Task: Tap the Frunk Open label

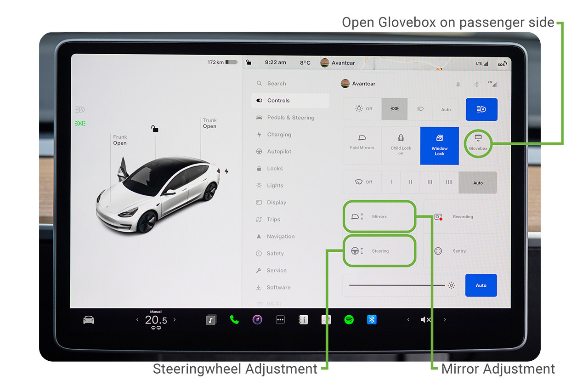Action: 120,140
